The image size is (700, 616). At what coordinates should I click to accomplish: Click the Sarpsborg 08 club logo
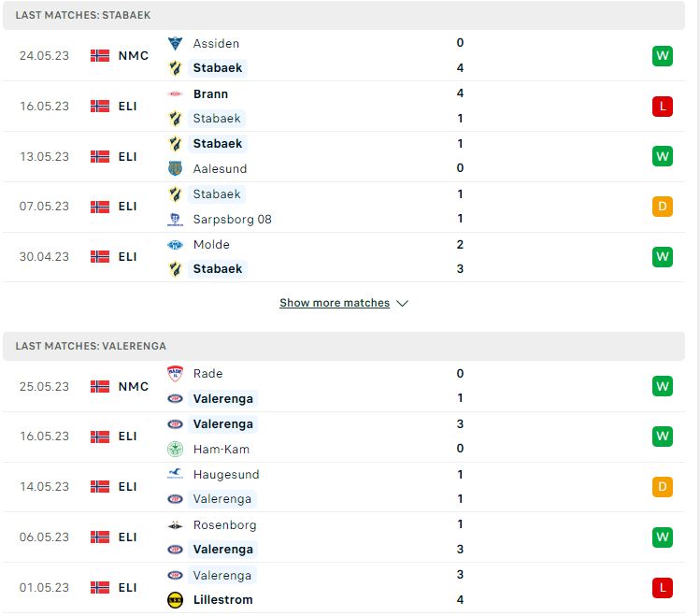tap(175, 219)
